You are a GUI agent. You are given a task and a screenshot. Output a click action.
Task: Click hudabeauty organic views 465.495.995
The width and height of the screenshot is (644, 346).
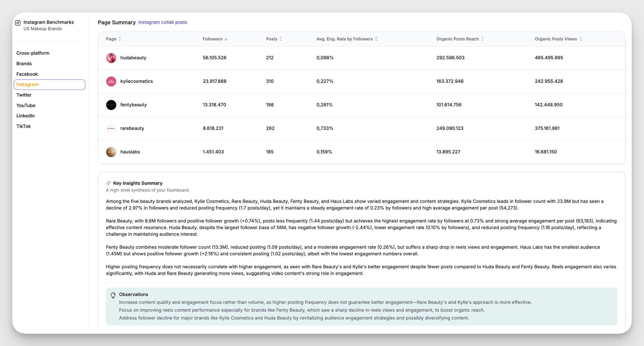(x=549, y=58)
